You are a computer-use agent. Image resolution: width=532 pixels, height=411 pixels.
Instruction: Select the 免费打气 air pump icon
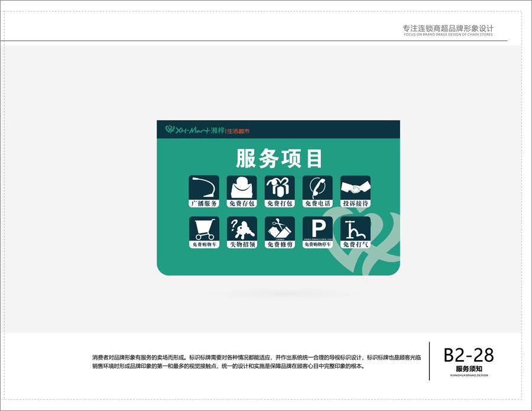tap(356, 232)
